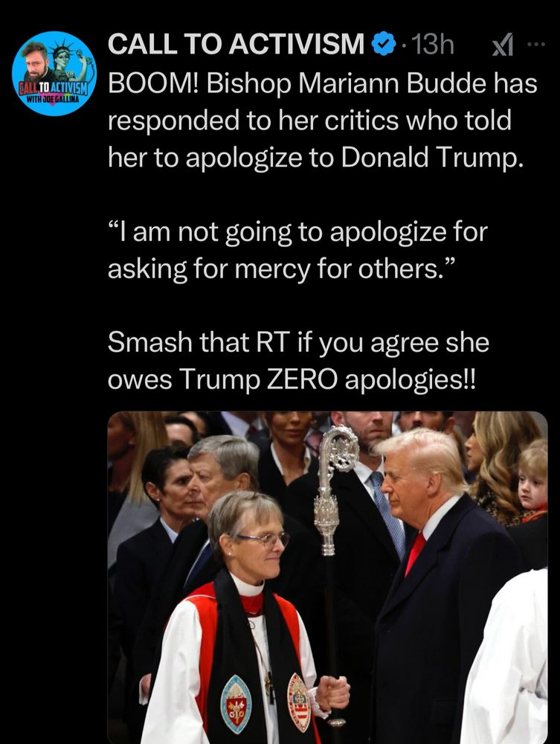Click 'responded to her critics who told' line

tap(309, 121)
